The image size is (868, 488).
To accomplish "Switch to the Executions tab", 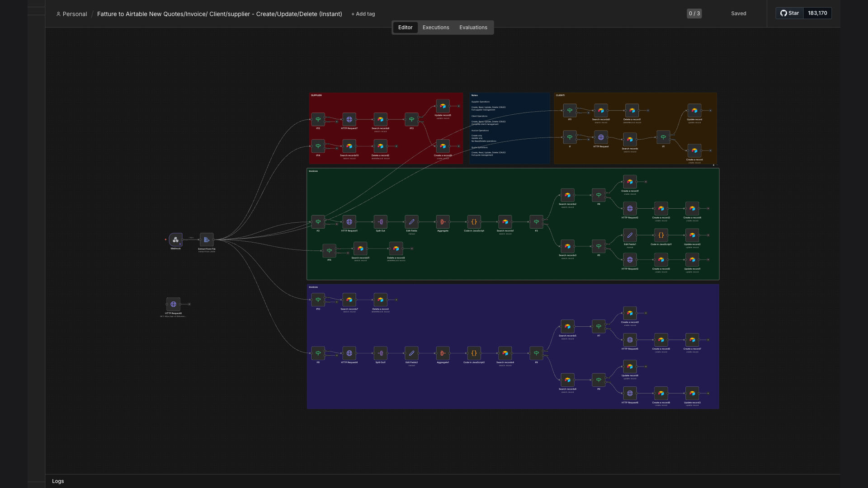I will point(436,28).
